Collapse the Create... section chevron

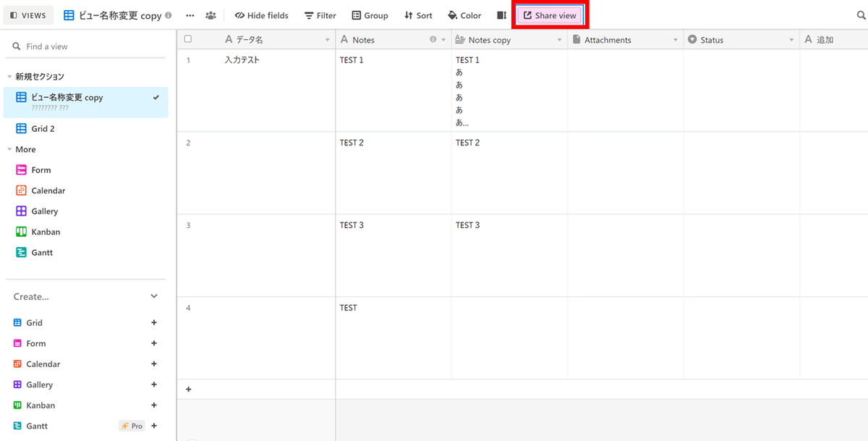[x=154, y=296]
